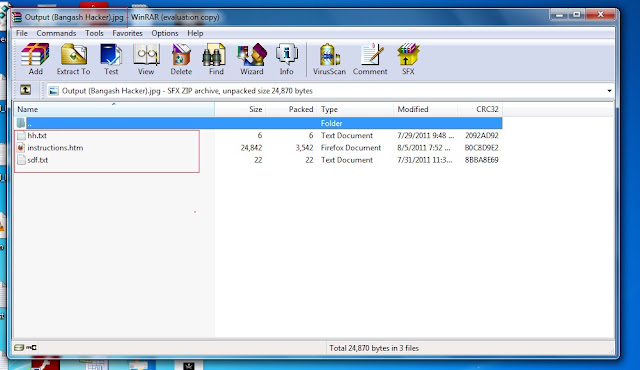Minimize the WinRAR window

click(x=559, y=15)
